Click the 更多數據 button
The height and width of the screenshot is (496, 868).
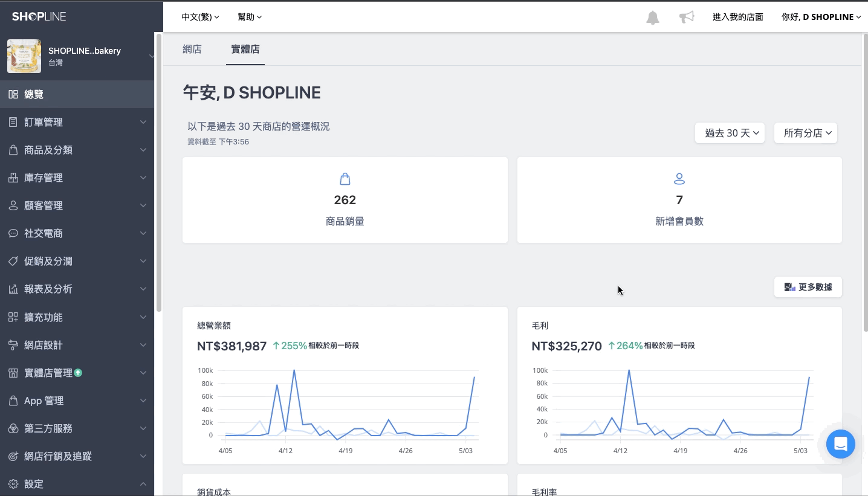[x=808, y=287]
